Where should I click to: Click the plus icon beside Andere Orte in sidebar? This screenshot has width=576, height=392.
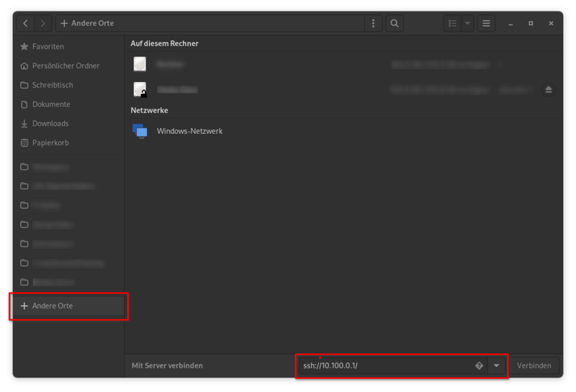point(24,306)
